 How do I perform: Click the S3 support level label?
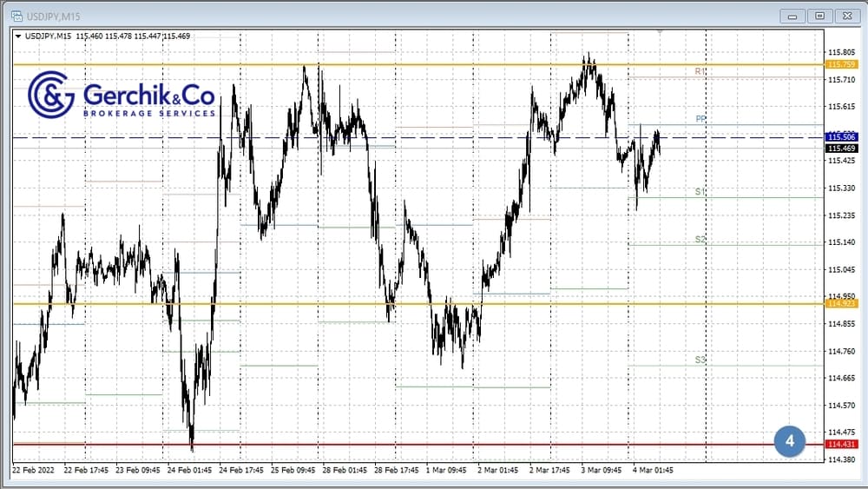coord(700,360)
